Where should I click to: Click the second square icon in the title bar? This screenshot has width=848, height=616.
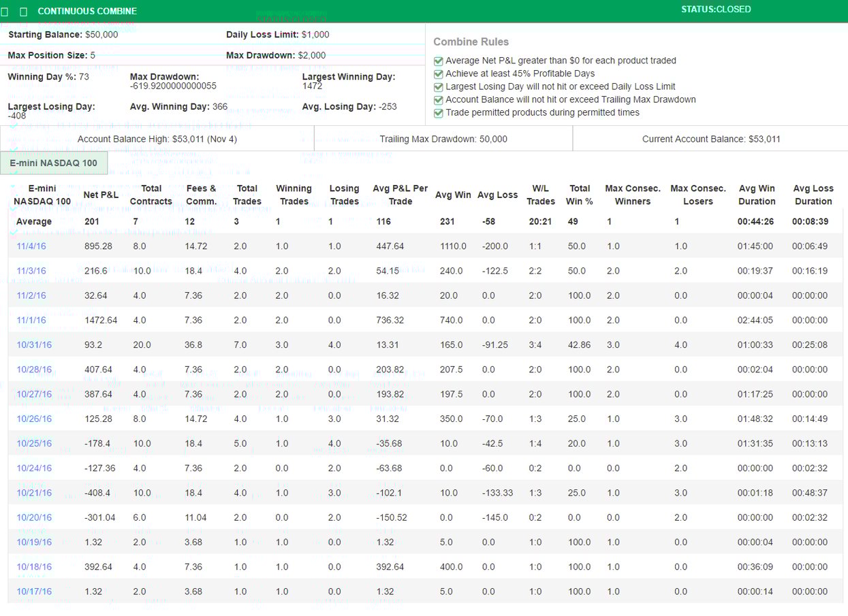click(24, 11)
